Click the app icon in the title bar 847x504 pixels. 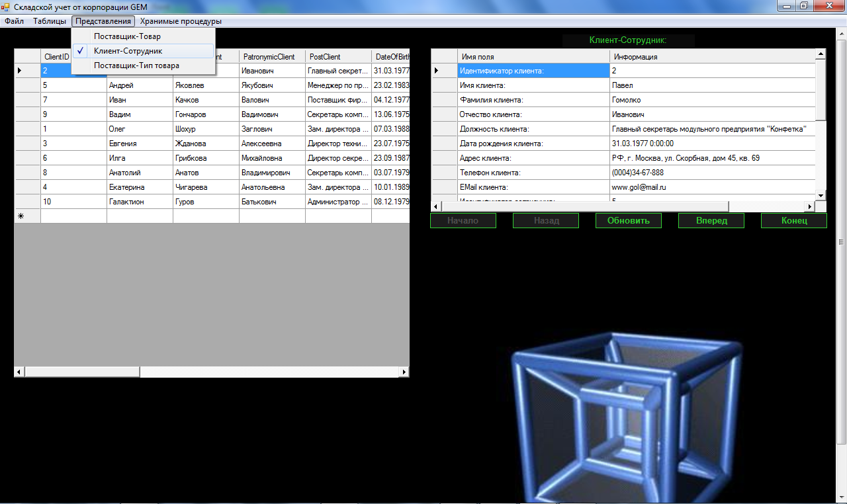pyautogui.click(x=6, y=7)
